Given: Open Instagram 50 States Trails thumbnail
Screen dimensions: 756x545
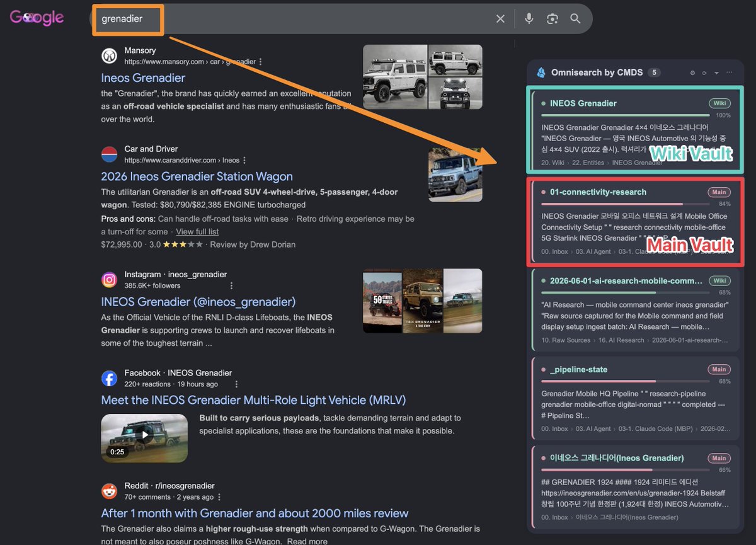Looking at the screenshot, I should (x=382, y=301).
